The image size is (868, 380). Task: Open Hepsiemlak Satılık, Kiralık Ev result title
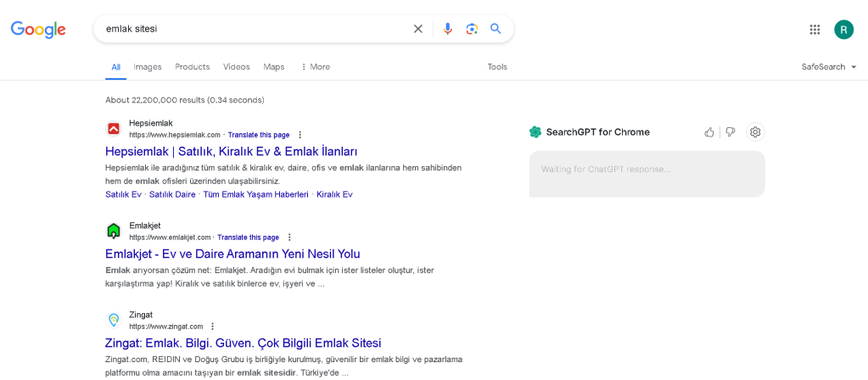point(232,151)
